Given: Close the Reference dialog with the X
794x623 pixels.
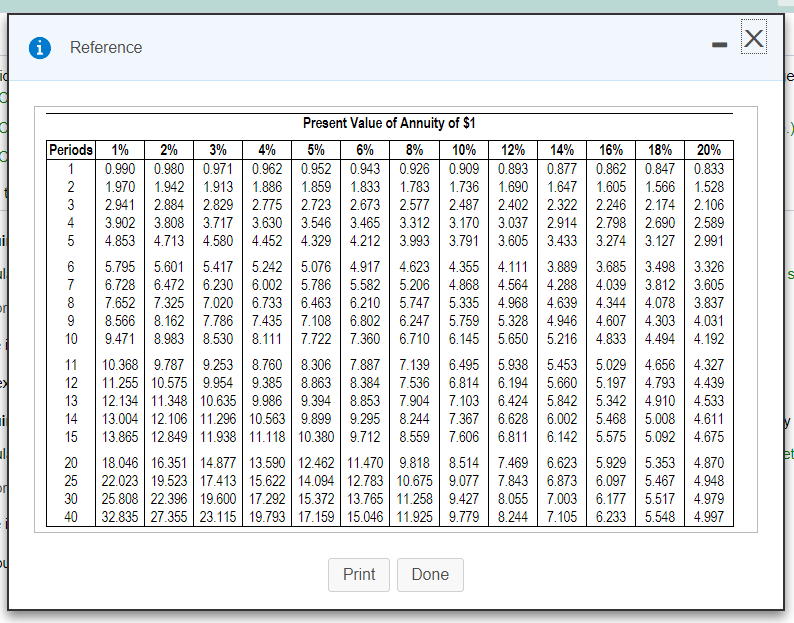Looking at the screenshot, I should (x=754, y=37).
